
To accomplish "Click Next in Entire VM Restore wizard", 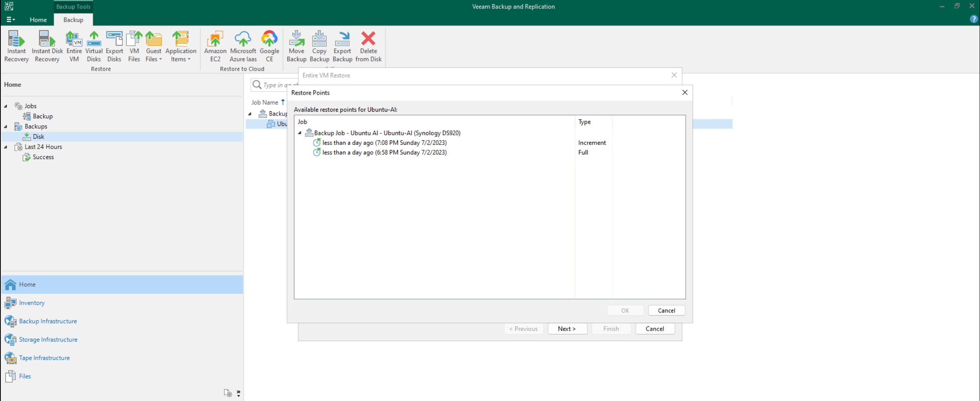I will 567,328.
